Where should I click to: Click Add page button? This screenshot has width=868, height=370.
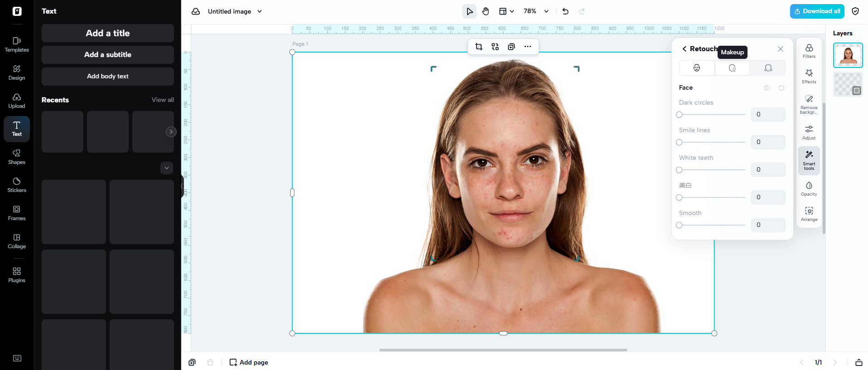click(249, 362)
